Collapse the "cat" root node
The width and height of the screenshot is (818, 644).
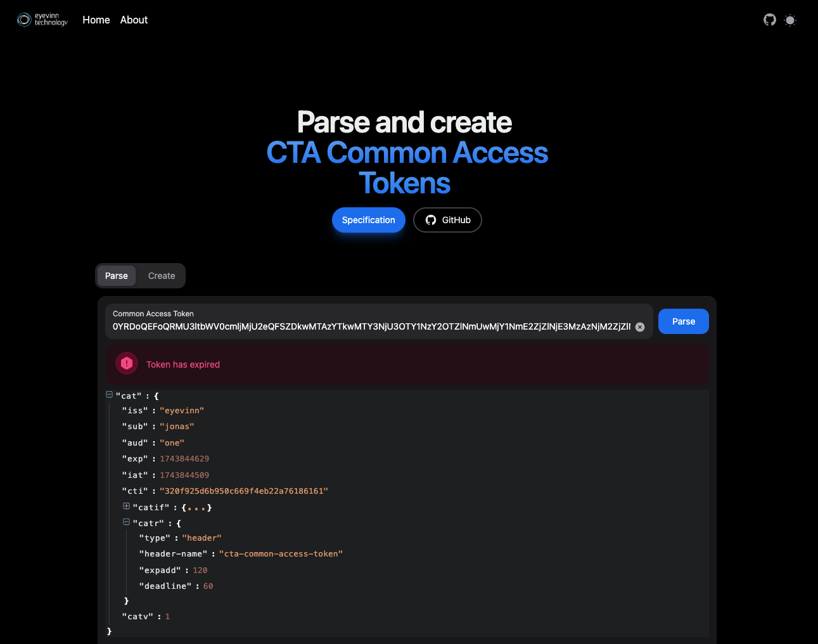click(109, 394)
